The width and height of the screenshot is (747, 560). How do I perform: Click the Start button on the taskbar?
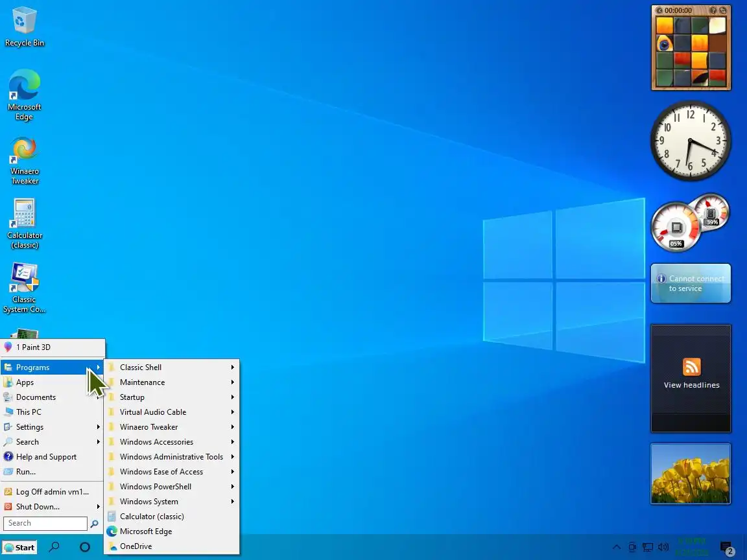pos(19,547)
